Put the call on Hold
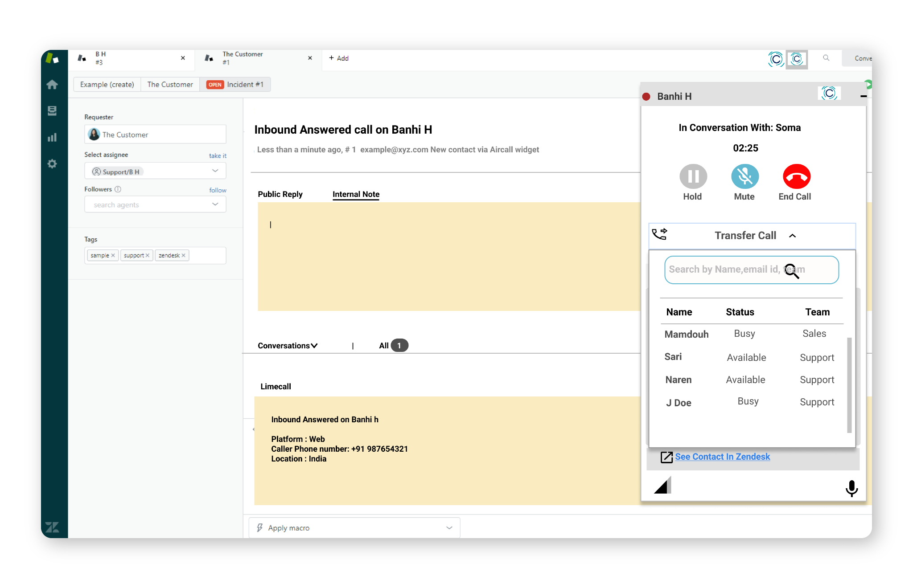This screenshot has width=913, height=588. pyautogui.click(x=693, y=176)
